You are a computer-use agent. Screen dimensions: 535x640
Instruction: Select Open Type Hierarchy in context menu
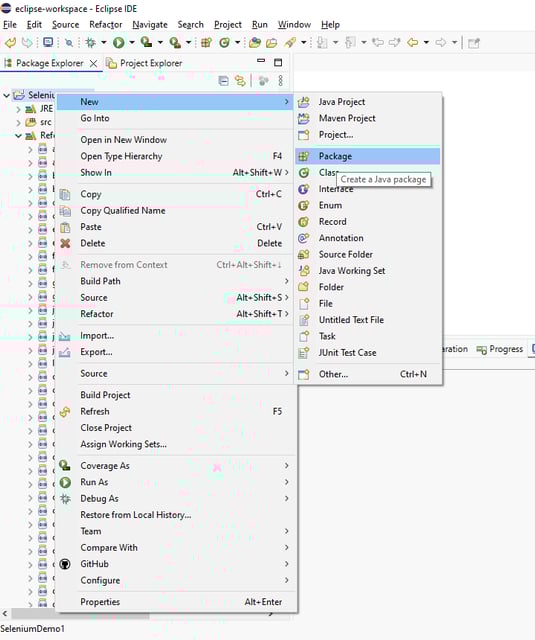pyautogui.click(x=175, y=156)
